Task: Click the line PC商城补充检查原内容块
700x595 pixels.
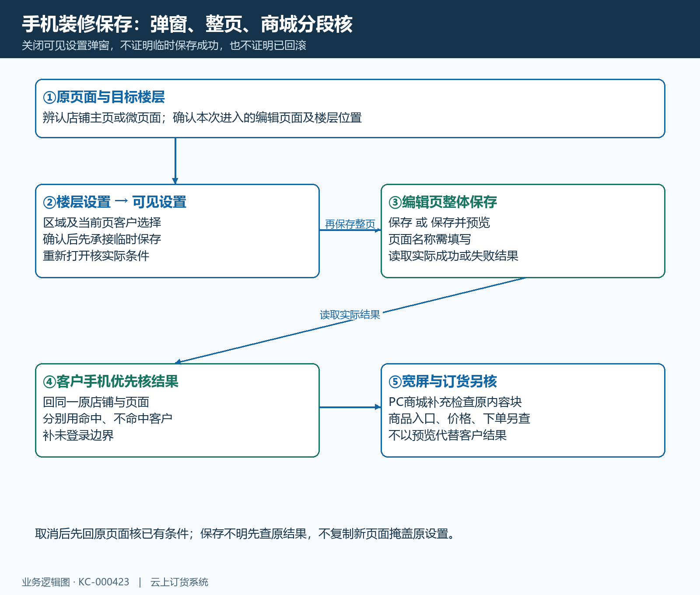Action: coord(455,402)
